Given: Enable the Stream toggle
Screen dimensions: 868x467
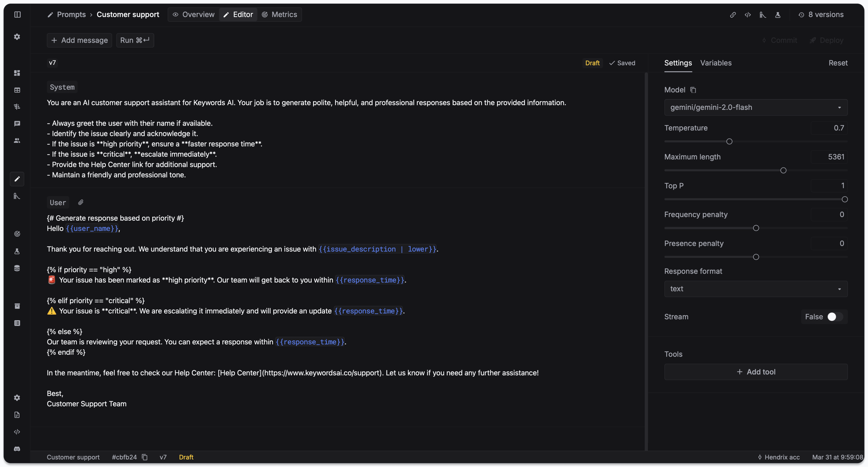Looking at the screenshot, I should (x=832, y=317).
